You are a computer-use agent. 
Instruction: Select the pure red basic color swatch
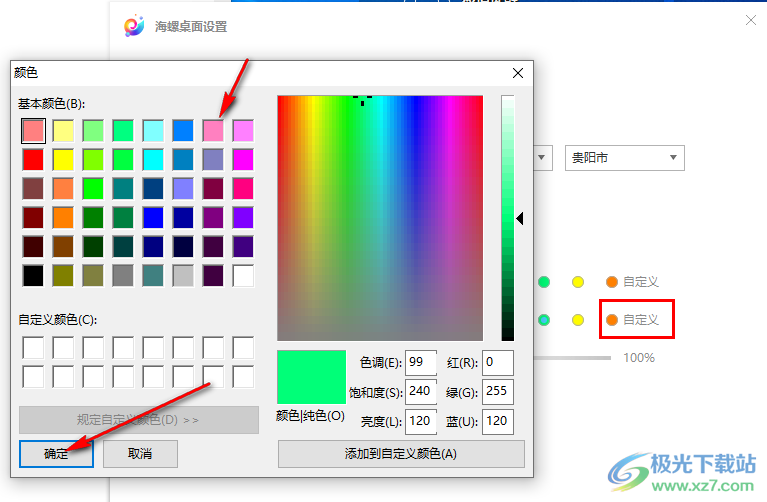tap(33, 160)
